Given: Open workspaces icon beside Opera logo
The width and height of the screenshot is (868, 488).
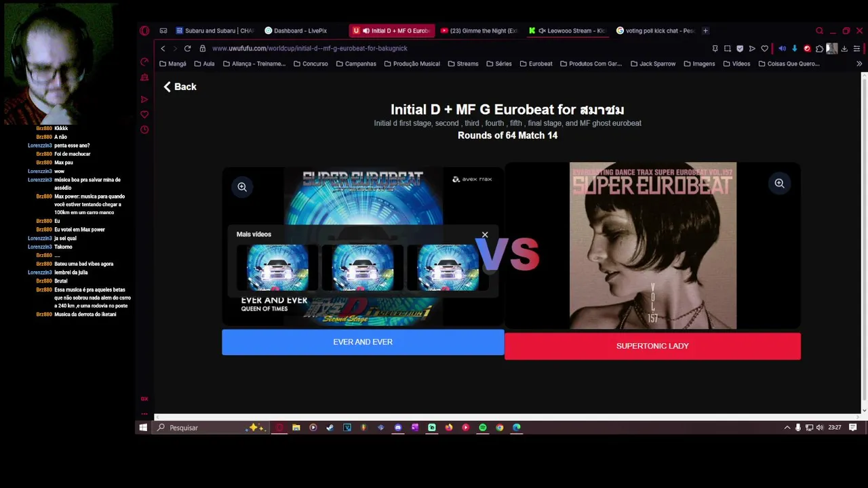Looking at the screenshot, I should (163, 30).
